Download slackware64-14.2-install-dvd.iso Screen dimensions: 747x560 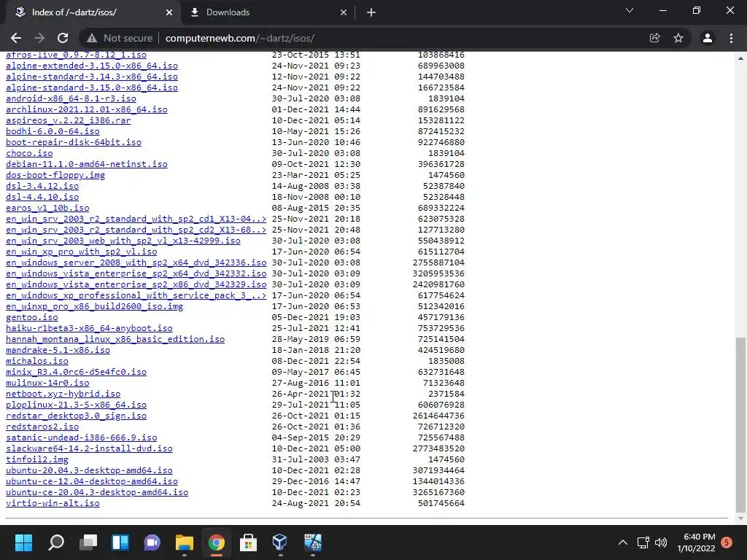(89, 449)
